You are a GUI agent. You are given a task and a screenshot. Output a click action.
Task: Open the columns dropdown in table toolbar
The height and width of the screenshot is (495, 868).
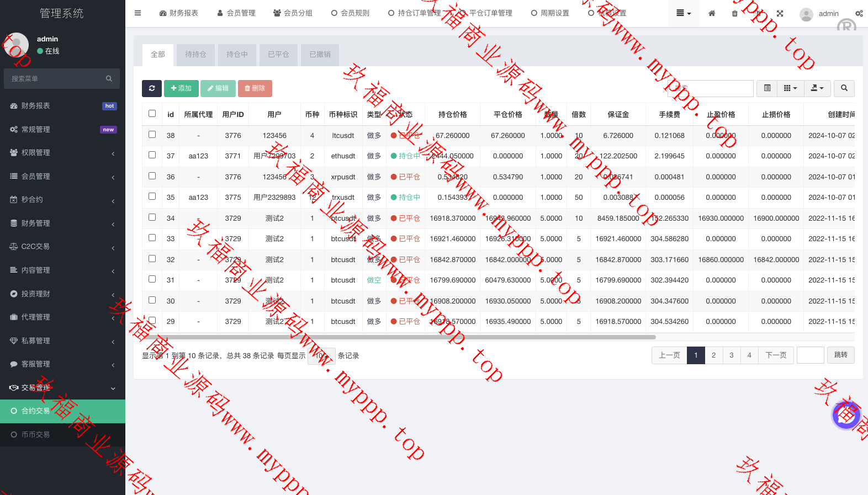(x=790, y=88)
